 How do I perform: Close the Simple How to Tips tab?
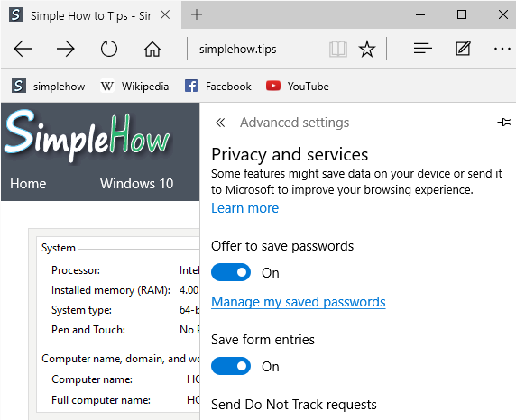click(165, 14)
